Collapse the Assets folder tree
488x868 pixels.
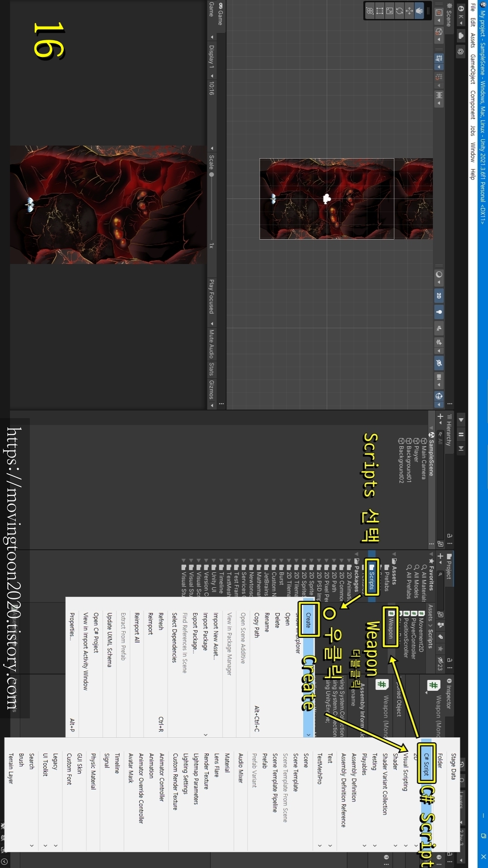tap(394, 554)
